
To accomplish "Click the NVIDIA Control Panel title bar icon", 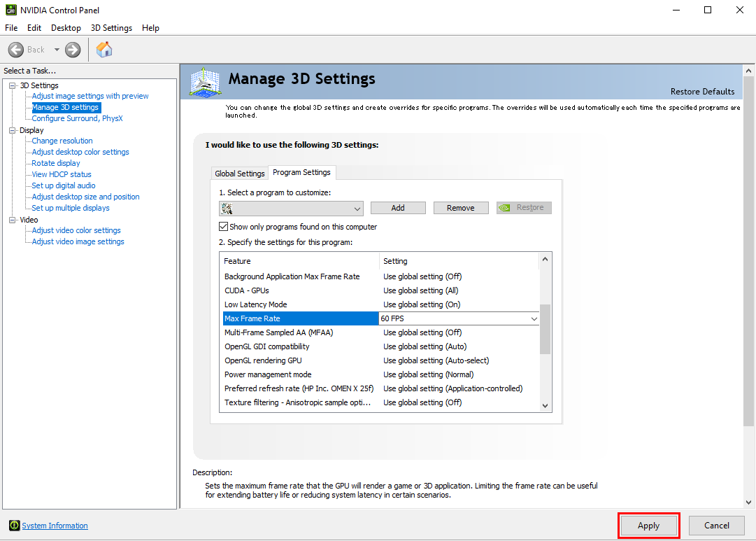I will click(x=10, y=10).
